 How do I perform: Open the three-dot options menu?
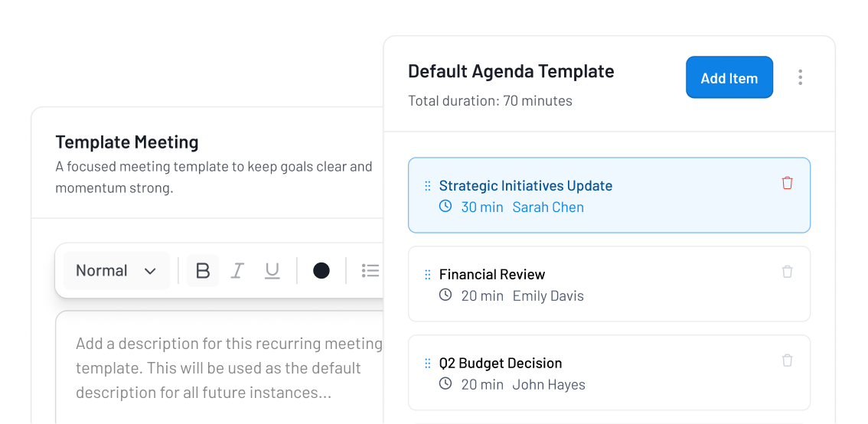pos(800,77)
